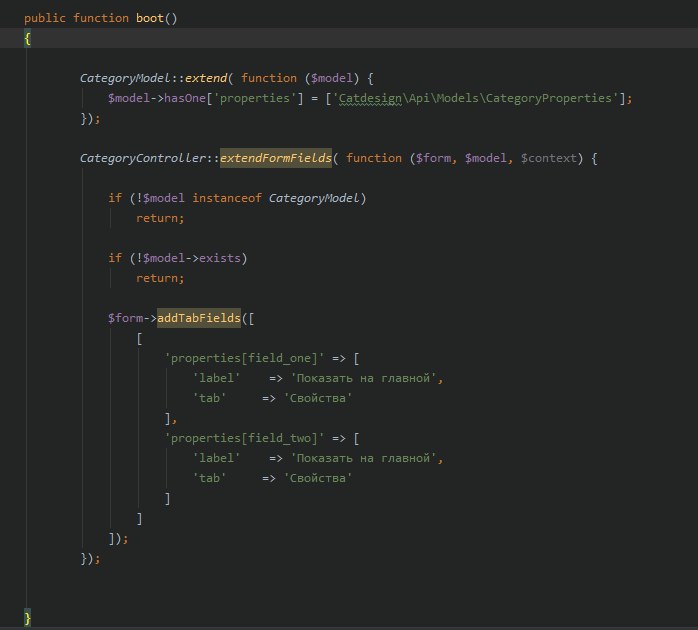698x630 pixels.
Task: Click the greyed '$context' parameter
Action: coord(548,159)
